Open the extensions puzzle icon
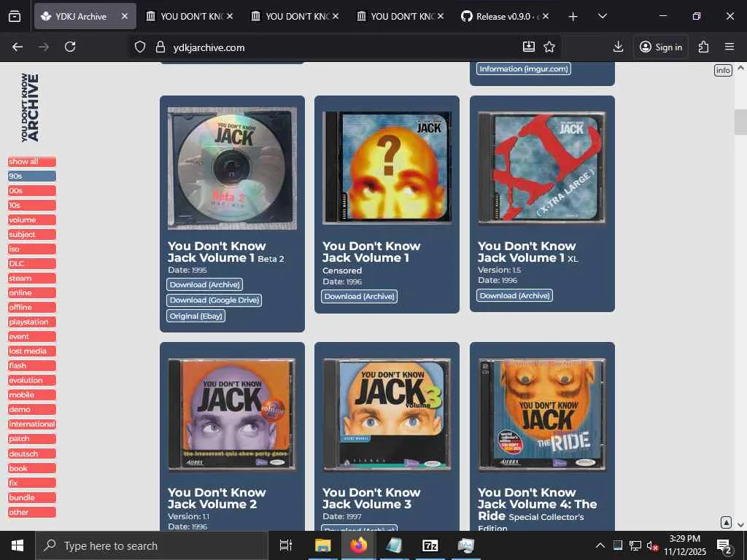This screenshot has width=747, height=560. pyautogui.click(x=704, y=47)
